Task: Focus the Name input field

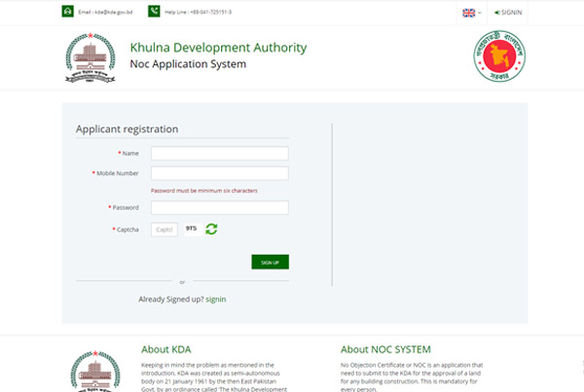Action: coord(220,154)
